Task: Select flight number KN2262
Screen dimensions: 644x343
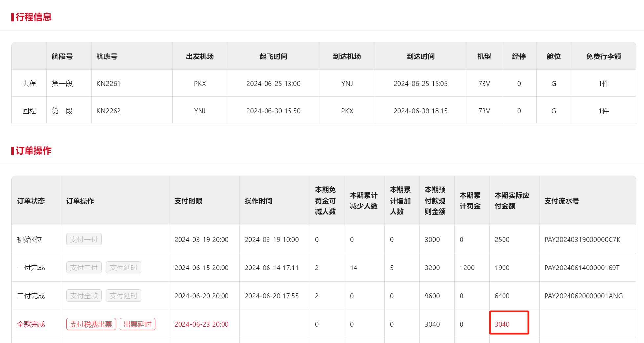Action: [108, 111]
